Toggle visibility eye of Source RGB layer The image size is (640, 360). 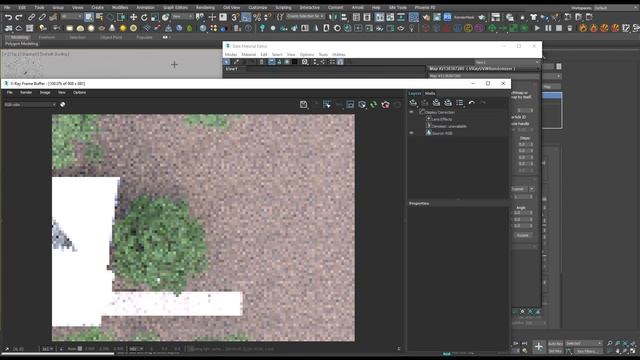click(411, 133)
